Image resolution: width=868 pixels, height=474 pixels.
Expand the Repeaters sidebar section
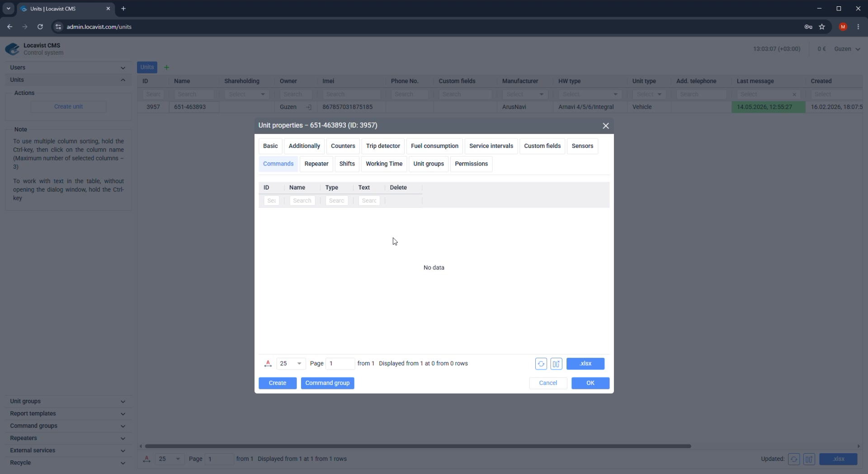[x=68, y=438]
